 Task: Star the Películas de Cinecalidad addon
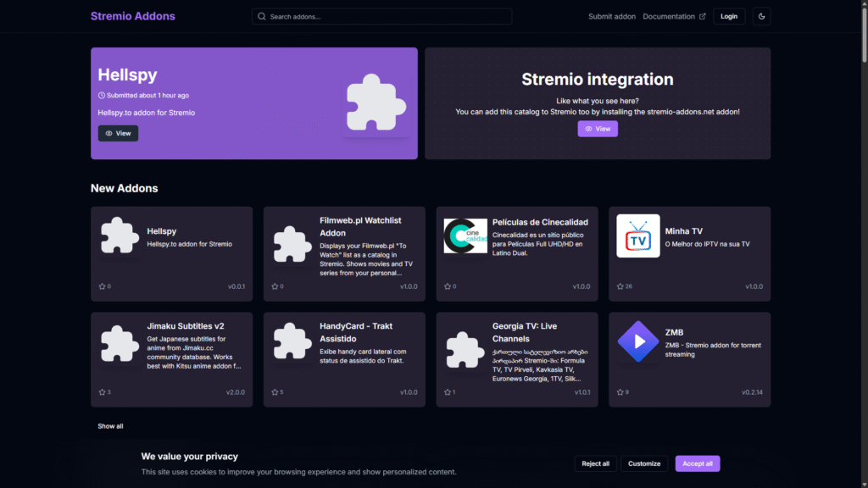pos(448,286)
